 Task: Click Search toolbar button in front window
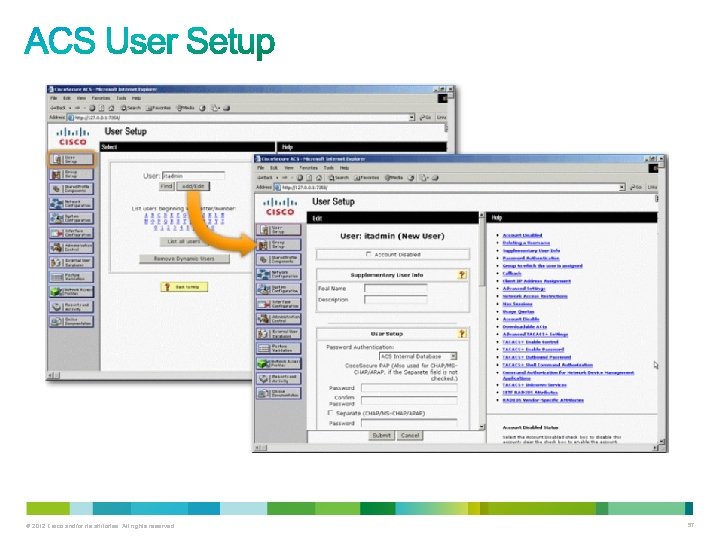(x=338, y=178)
